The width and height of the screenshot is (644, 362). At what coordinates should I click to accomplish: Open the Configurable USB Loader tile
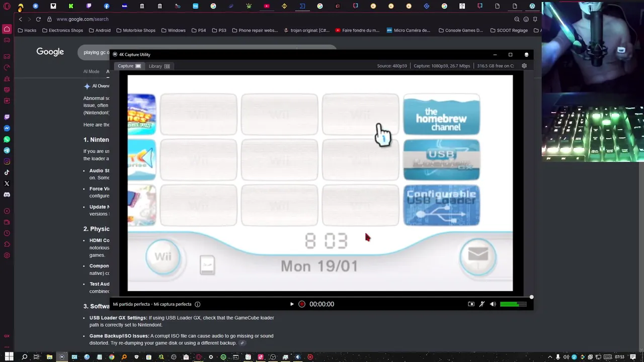[441, 205]
